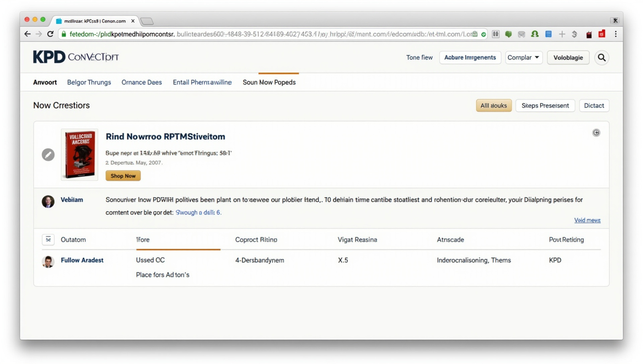Click the browser back arrow
This screenshot has height=364, width=643.
[27, 34]
